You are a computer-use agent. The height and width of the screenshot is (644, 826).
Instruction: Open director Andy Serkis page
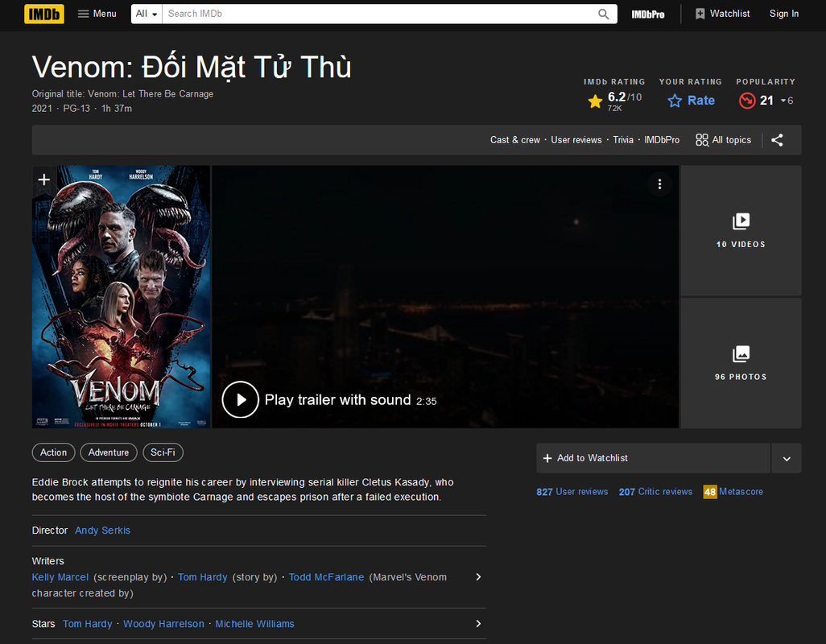(102, 530)
